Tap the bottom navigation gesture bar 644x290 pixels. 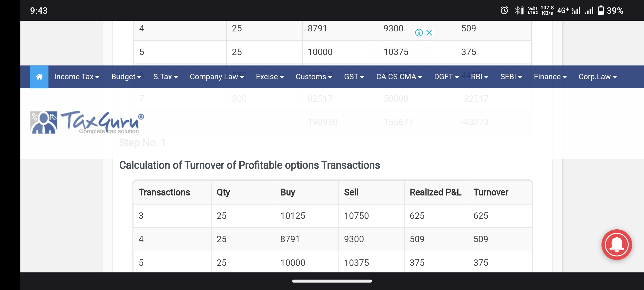[x=332, y=281]
